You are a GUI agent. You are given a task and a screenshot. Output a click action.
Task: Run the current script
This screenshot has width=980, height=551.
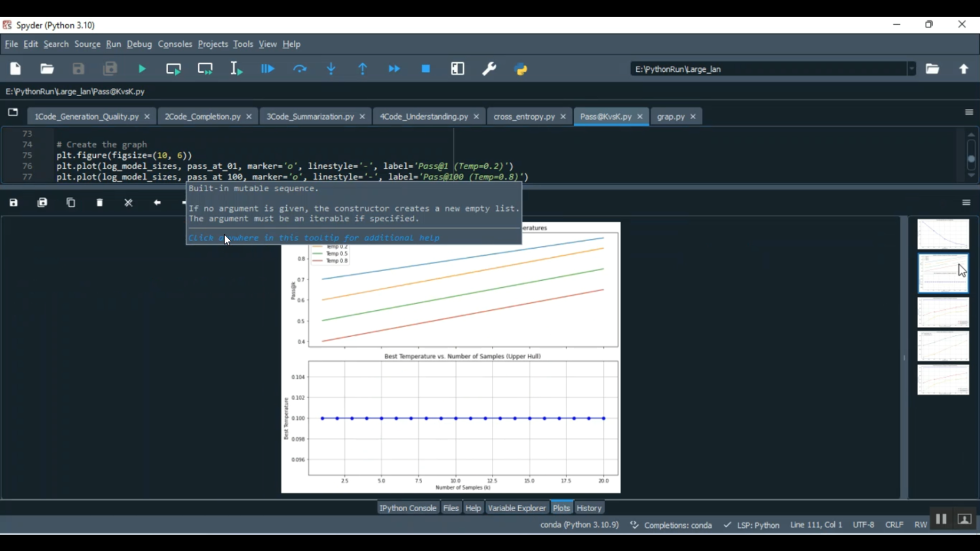coord(141,69)
